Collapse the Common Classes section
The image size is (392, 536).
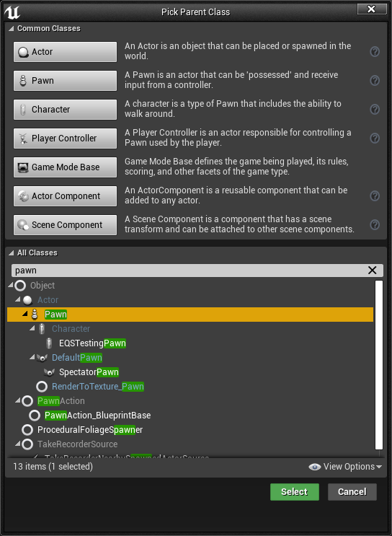pos(12,28)
